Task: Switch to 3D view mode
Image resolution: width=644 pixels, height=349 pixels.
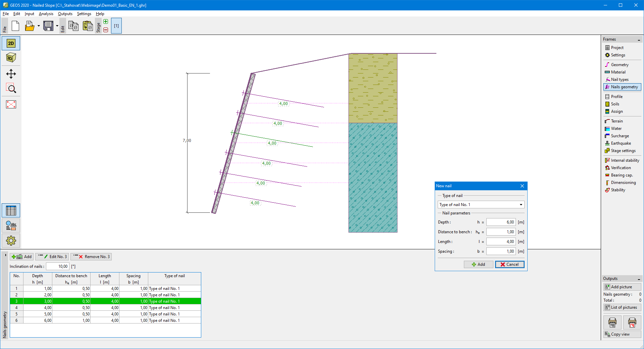Action: tap(11, 58)
